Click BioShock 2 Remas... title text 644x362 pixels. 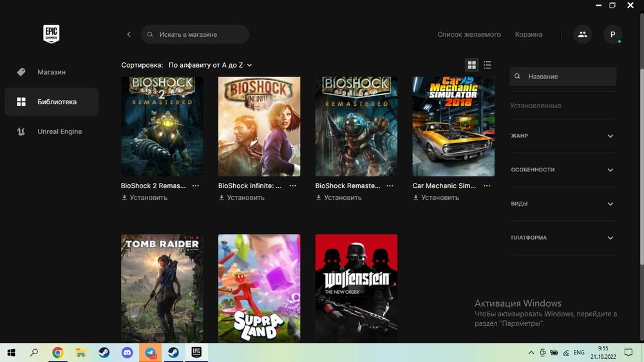pyautogui.click(x=153, y=186)
